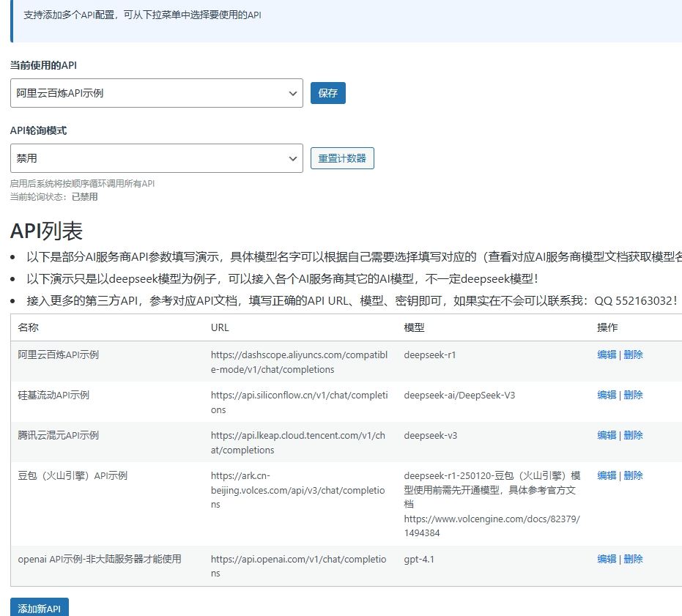Edit the 硅基流动API示例 entry
The width and height of the screenshot is (682, 616).
tap(607, 395)
